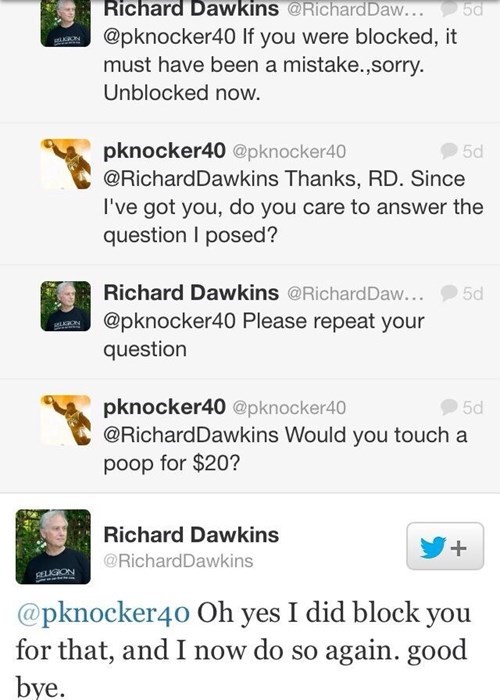Open Richard Dawkins' large profile picture
Screen dimensions: 500x700
pos(53,546)
